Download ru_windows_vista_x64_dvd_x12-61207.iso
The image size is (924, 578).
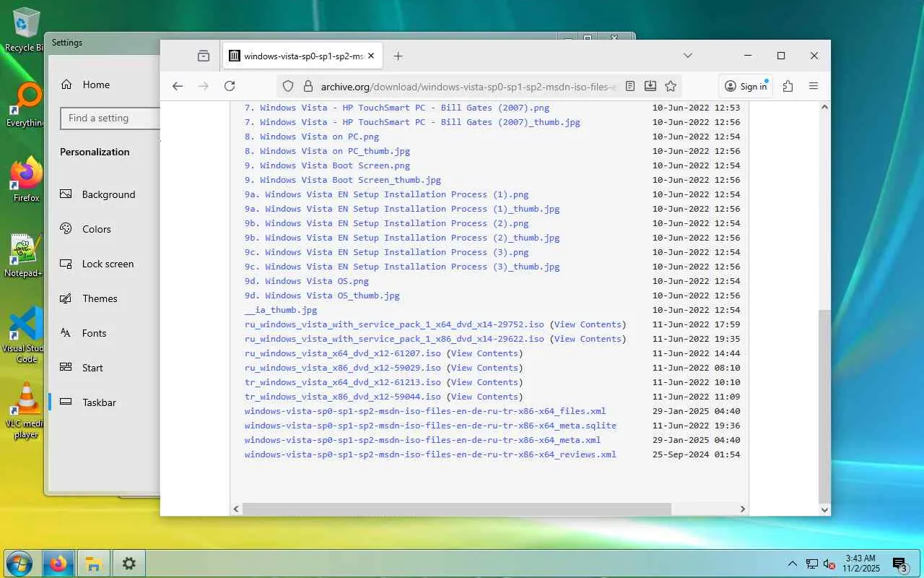pos(342,353)
